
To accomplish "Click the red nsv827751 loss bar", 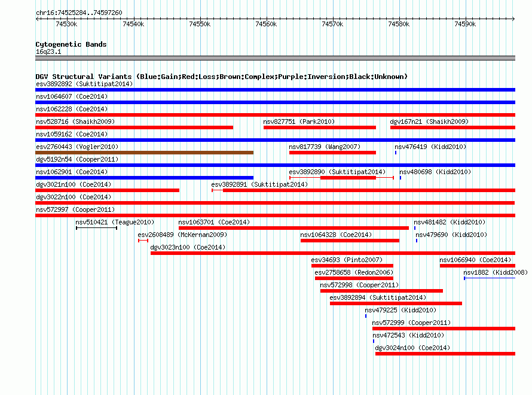I will (320, 127).
